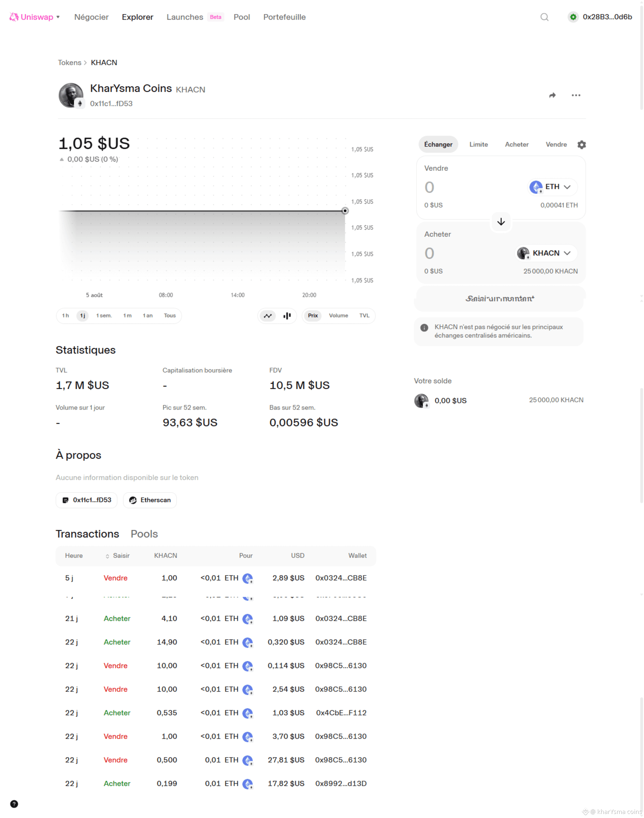
Task: Open the KHACN token selector dropdown
Action: [x=546, y=253]
